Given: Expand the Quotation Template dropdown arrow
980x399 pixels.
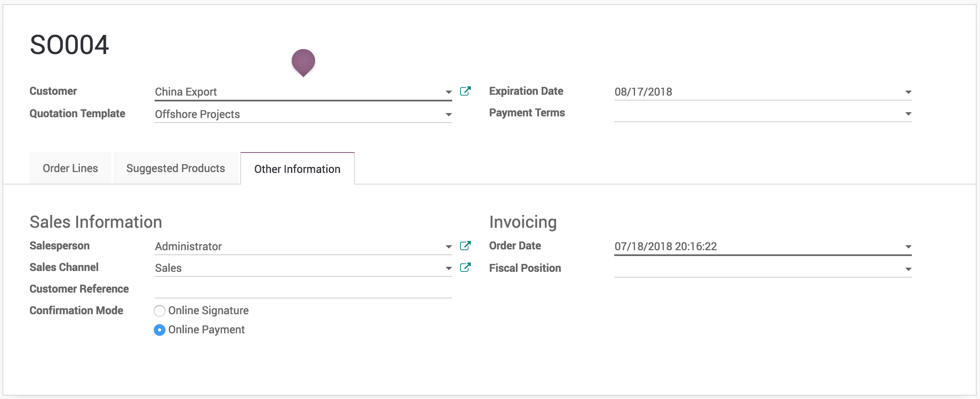Looking at the screenshot, I should [x=448, y=115].
